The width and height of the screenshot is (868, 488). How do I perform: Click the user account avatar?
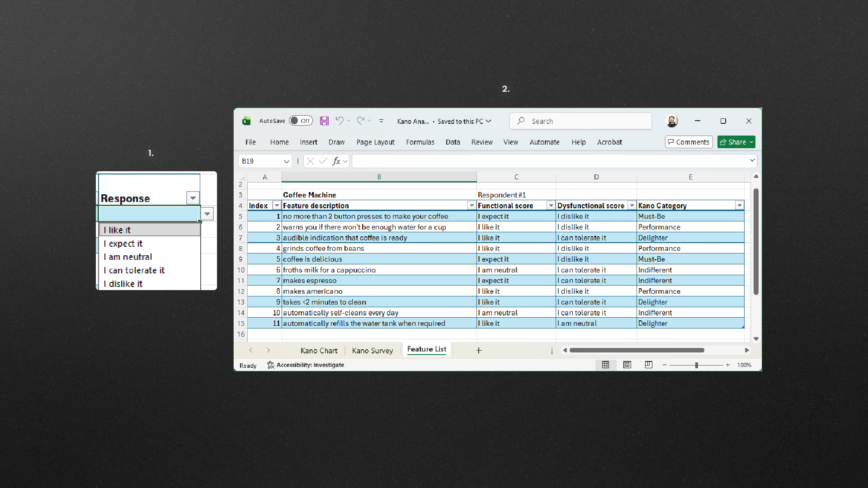pyautogui.click(x=672, y=121)
